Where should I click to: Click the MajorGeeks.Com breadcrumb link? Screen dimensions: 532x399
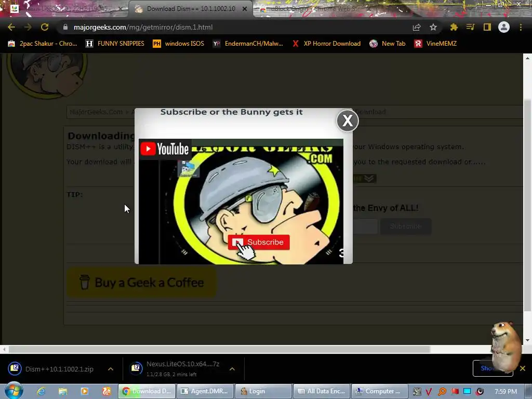click(96, 112)
